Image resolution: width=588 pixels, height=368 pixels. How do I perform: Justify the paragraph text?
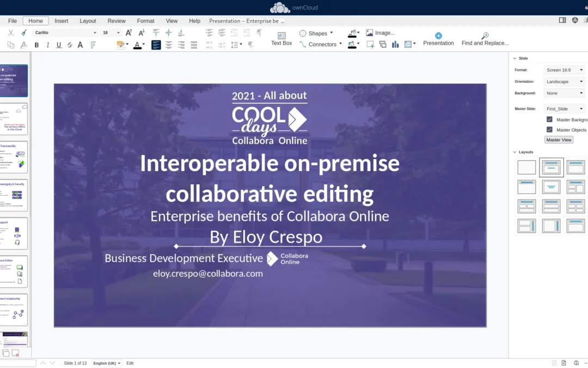click(194, 45)
